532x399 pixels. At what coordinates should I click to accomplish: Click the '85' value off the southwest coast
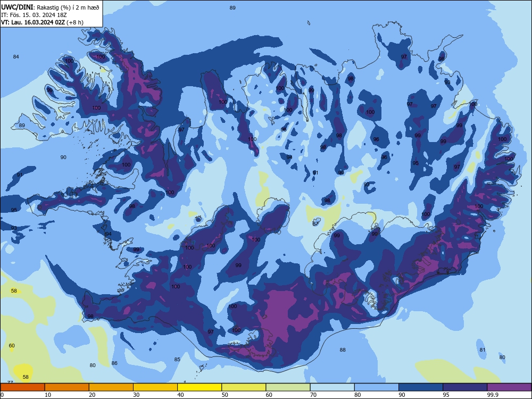(177, 359)
